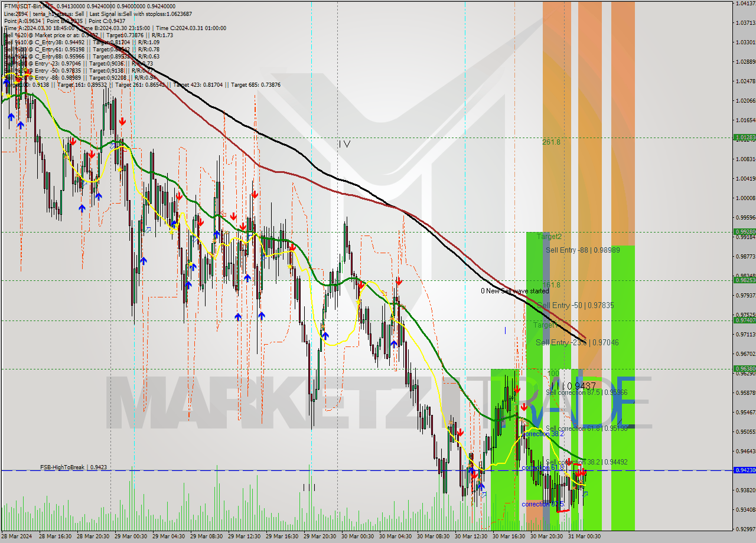This screenshot has height=543, width=756.
Task: Click the '30 Mar 20:30' time axis label
Action: (547, 537)
